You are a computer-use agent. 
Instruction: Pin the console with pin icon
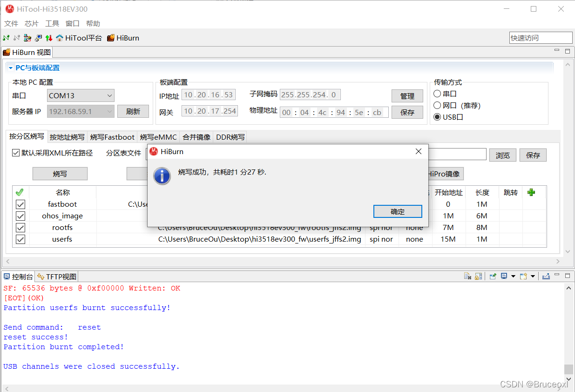click(493, 277)
